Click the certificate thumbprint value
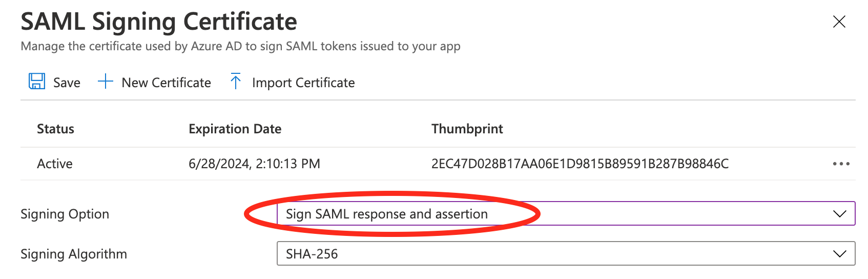The width and height of the screenshot is (868, 279). click(580, 164)
